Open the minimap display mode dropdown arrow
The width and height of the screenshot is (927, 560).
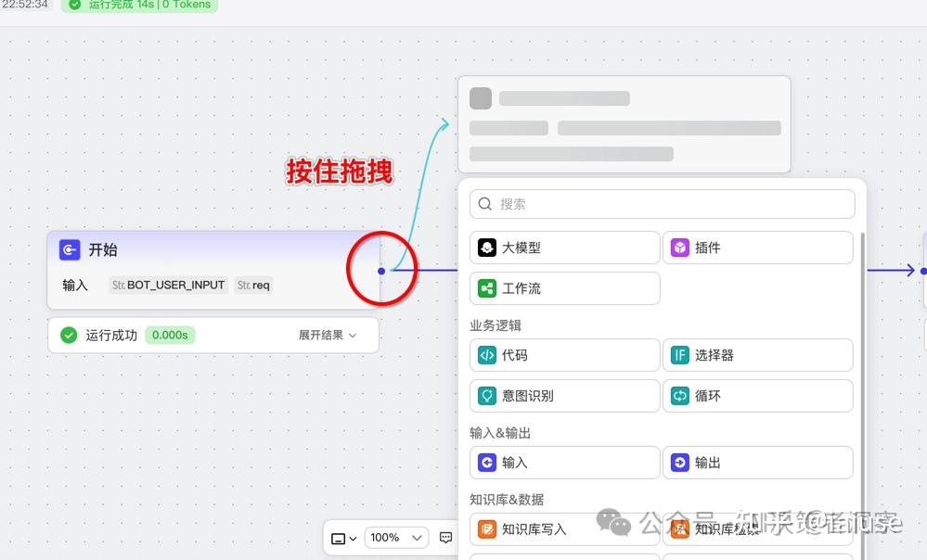353,537
